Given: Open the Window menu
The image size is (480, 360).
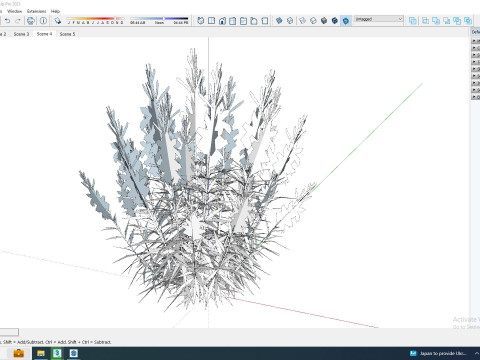Looking at the screenshot, I should point(14,11).
